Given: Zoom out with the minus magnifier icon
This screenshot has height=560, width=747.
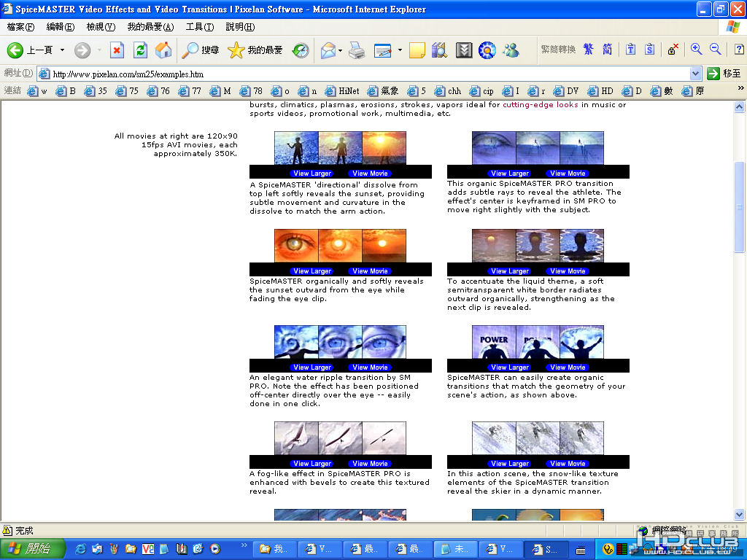Looking at the screenshot, I should [x=715, y=49].
